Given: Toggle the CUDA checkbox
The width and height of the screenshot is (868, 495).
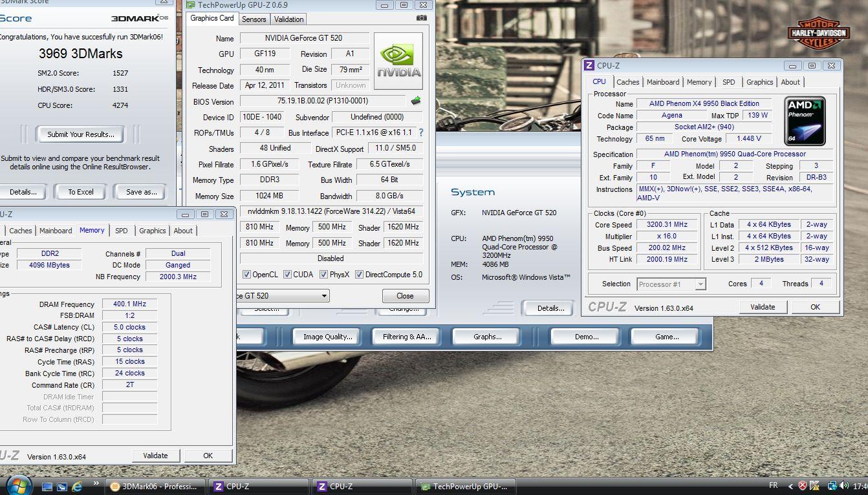Looking at the screenshot, I should click(287, 275).
